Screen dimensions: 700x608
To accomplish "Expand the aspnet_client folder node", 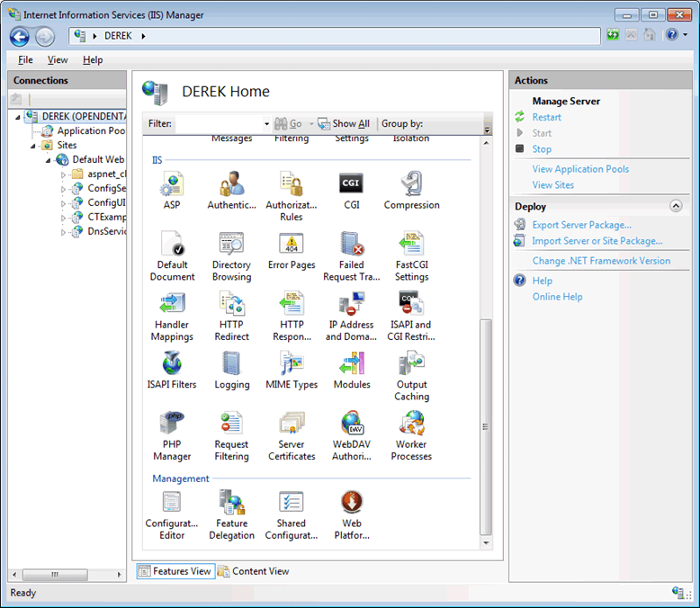I will coord(63,174).
